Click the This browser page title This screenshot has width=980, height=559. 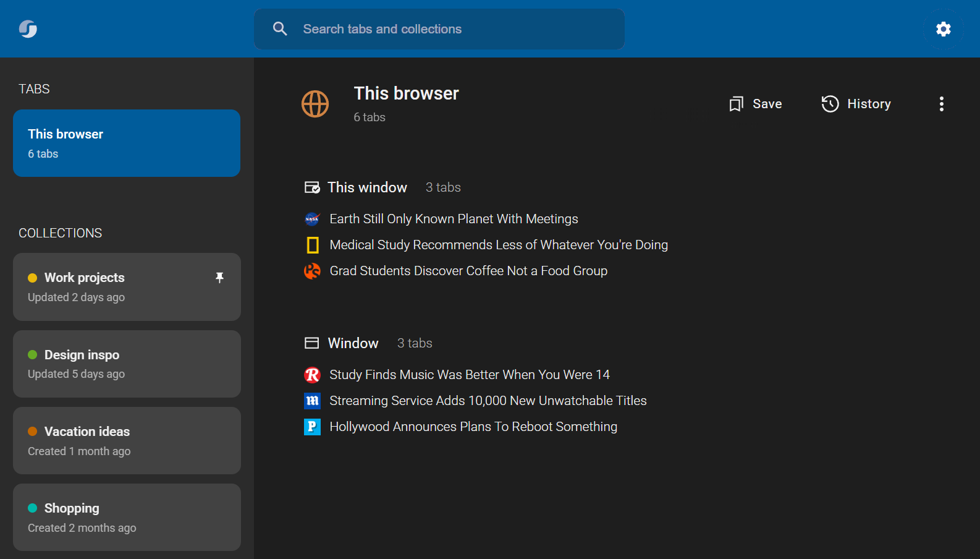click(406, 93)
